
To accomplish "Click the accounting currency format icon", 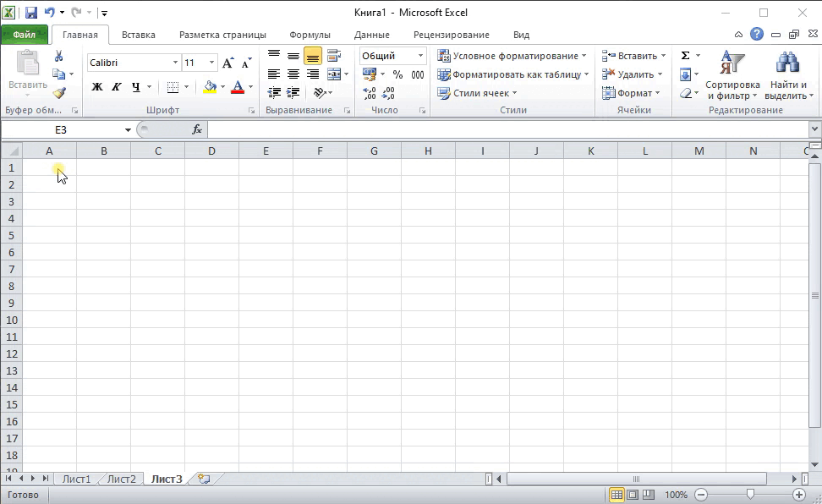I will (369, 74).
